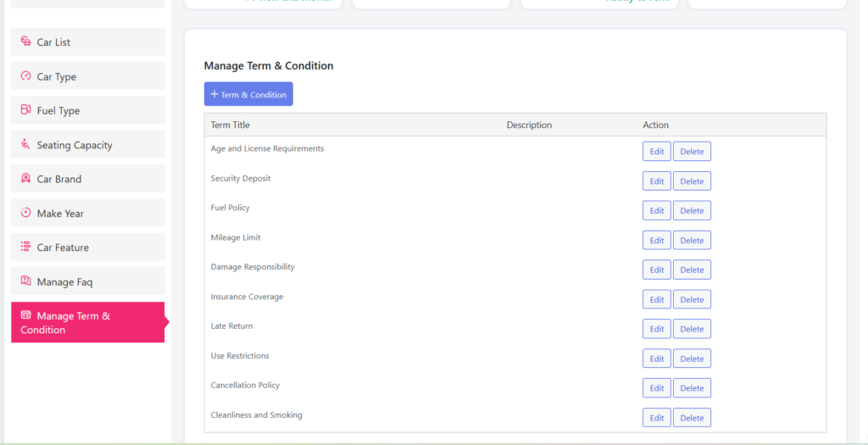Click the Term Title column header
This screenshot has height=445, width=868.
[x=231, y=125]
